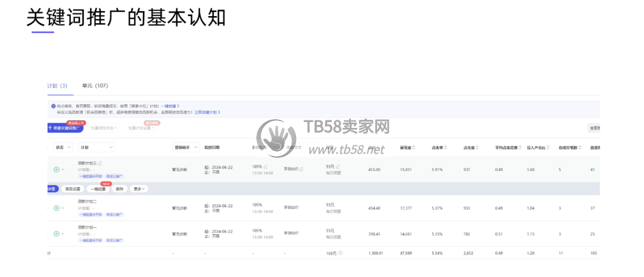The width and height of the screenshot is (644, 277).
Task: Click the blue info icon in the notice banner
Action: point(53,106)
